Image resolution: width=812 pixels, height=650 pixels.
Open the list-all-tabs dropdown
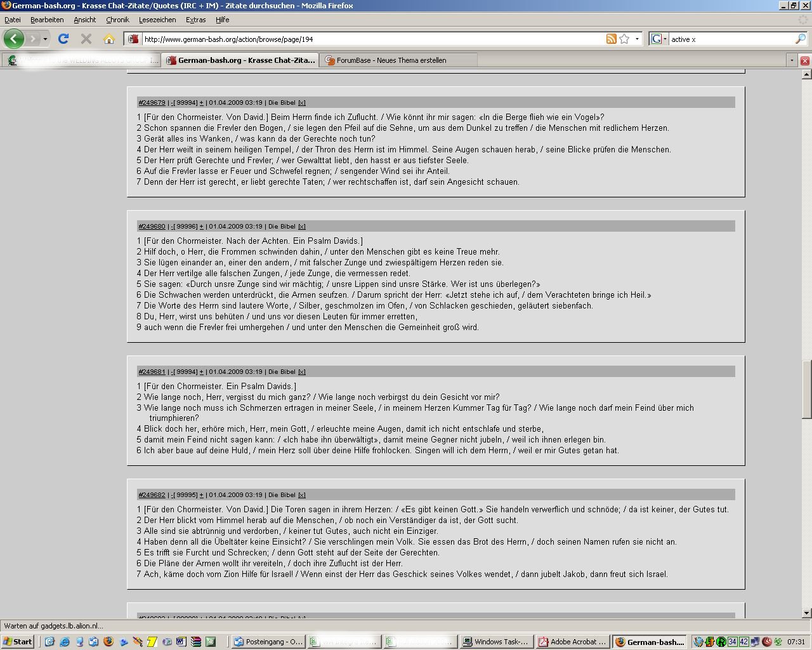point(791,60)
